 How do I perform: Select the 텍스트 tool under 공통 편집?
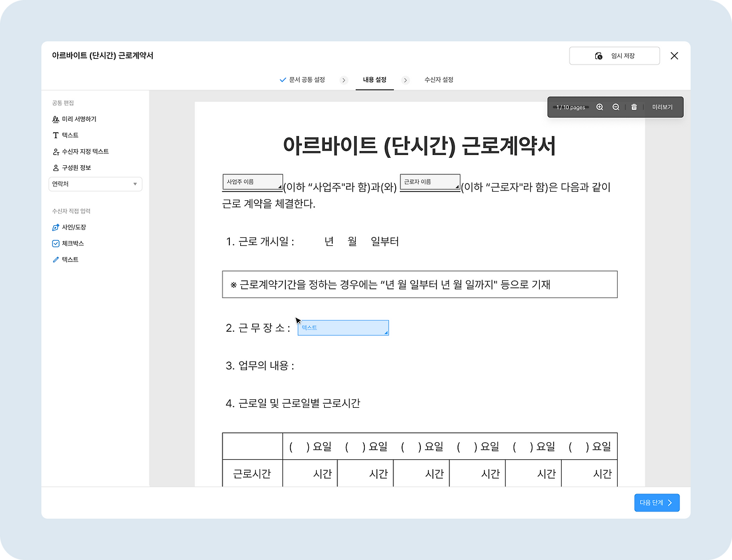tap(65, 135)
